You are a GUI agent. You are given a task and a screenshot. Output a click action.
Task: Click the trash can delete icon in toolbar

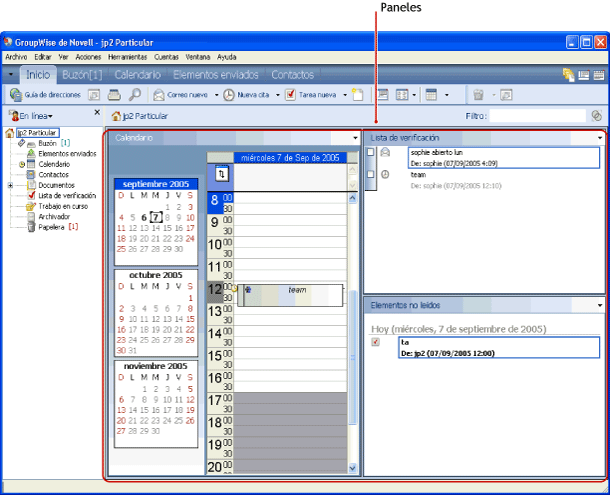point(479,95)
